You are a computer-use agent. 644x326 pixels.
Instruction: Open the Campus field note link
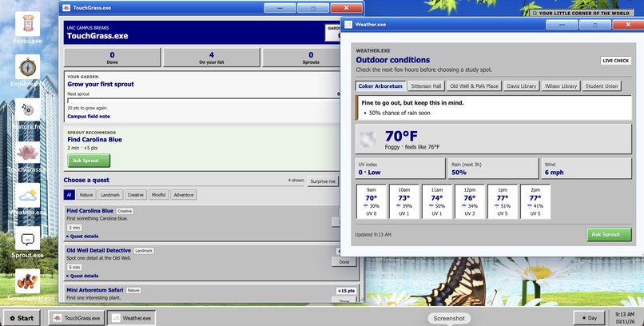coord(89,117)
